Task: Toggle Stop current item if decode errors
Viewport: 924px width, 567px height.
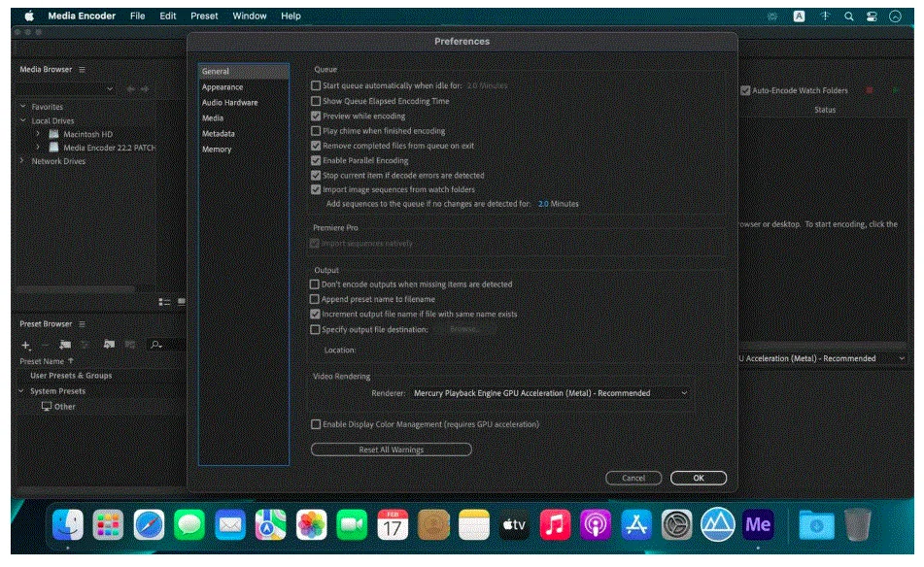Action: 316,176
